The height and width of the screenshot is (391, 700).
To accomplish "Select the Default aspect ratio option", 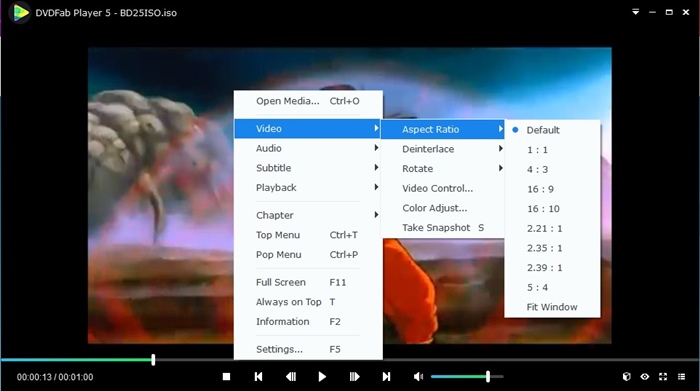I will (552, 130).
